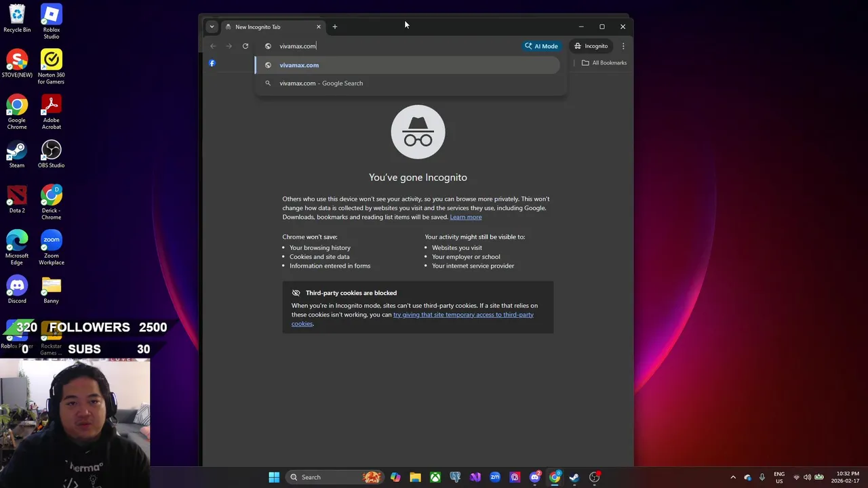868x488 pixels.
Task: Select the Steam desktop icon
Action: (17, 154)
